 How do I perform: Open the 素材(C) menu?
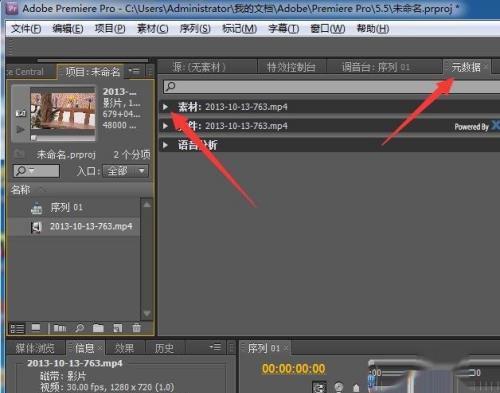153,29
